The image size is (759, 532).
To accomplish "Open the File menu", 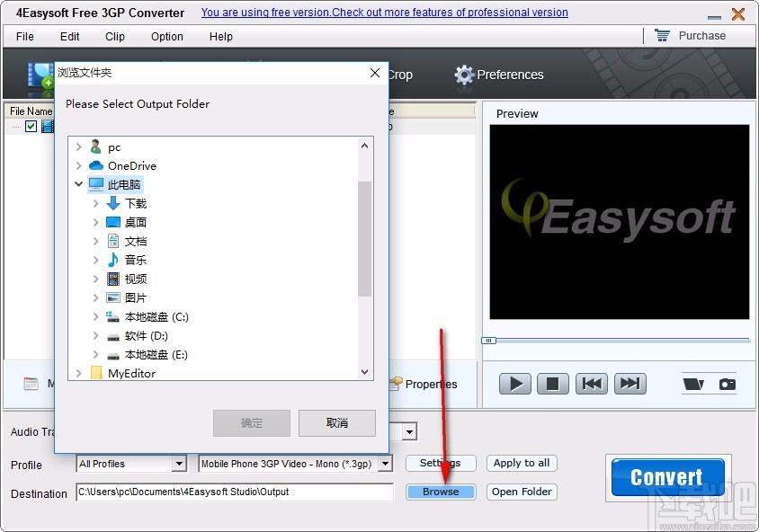I will (x=24, y=36).
